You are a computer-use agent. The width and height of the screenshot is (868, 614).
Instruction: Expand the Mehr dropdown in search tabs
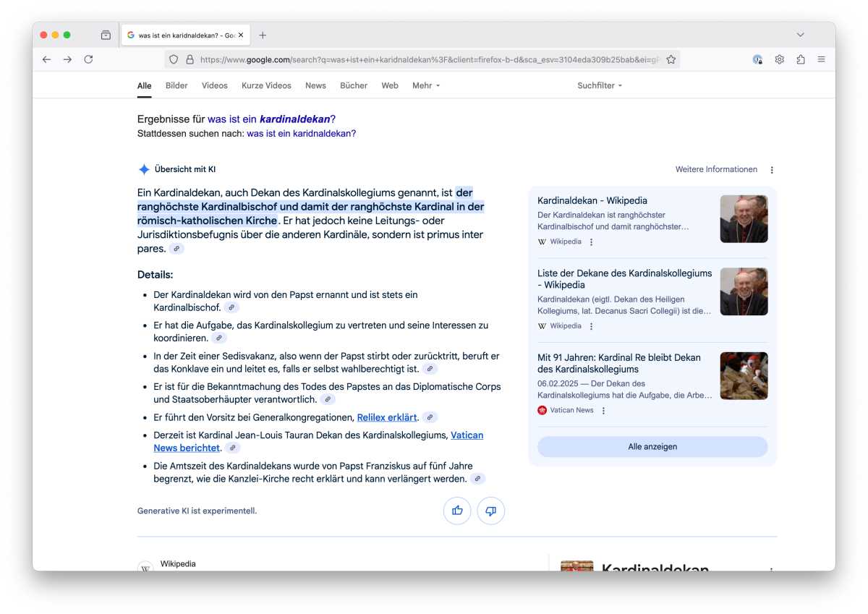425,85
